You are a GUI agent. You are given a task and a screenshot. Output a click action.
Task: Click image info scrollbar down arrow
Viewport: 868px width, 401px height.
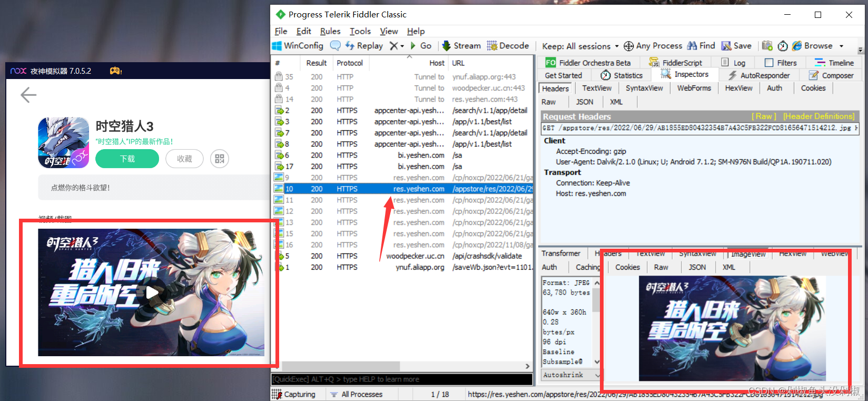point(597,361)
